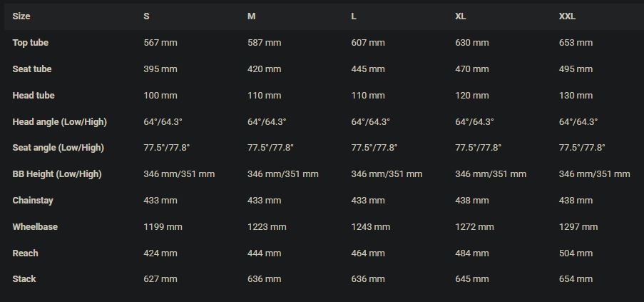Click the 420 mm seat tube value

click(x=265, y=69)
